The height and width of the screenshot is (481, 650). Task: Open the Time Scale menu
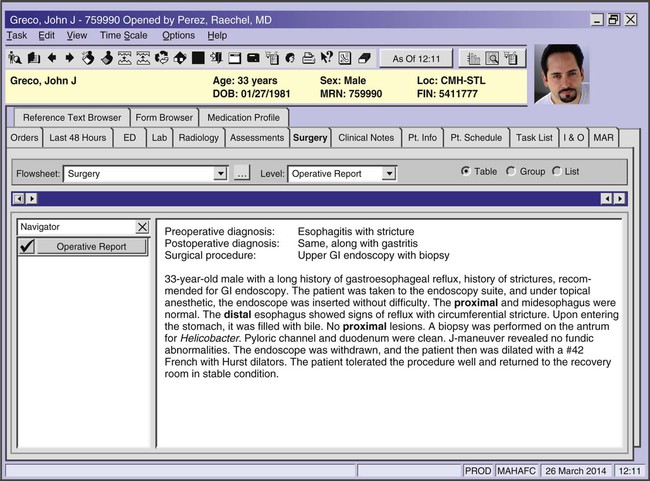124,35
